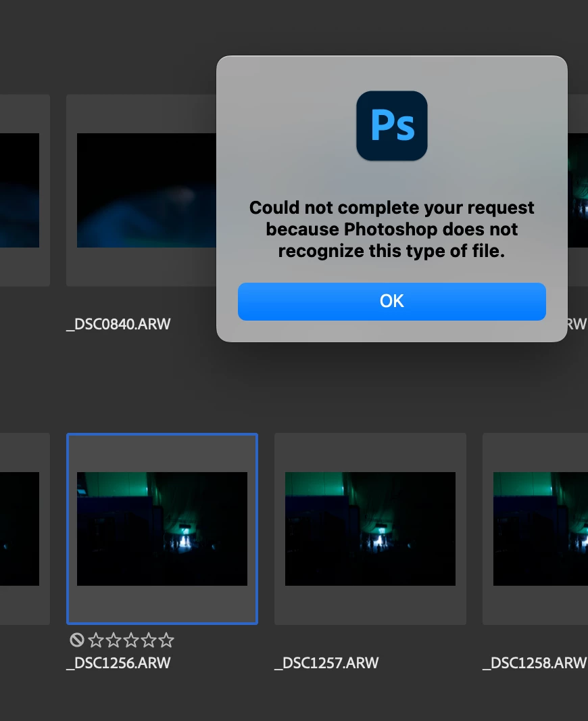Image resolution: width=588 pixels, height=721 pixels.
Task: Select the _DSC0840.ARW thumbnail
Action: pyautogui.click(x=146, y=190)
